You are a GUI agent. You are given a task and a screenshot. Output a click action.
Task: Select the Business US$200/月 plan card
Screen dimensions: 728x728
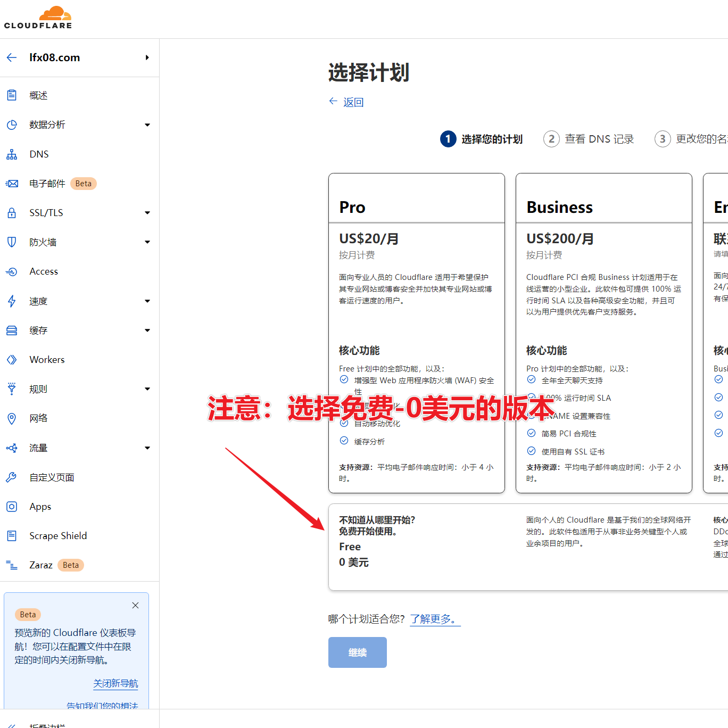[604, 333]
